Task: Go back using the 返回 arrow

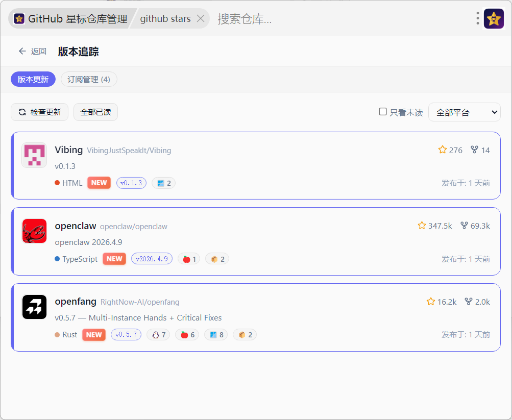Action: [x=32, y=51]
